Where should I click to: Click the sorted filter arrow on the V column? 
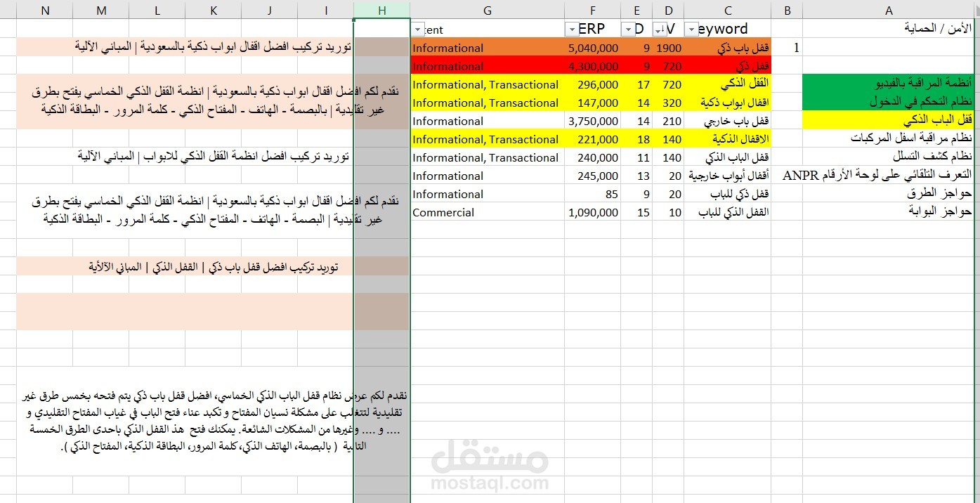(659, 30)
